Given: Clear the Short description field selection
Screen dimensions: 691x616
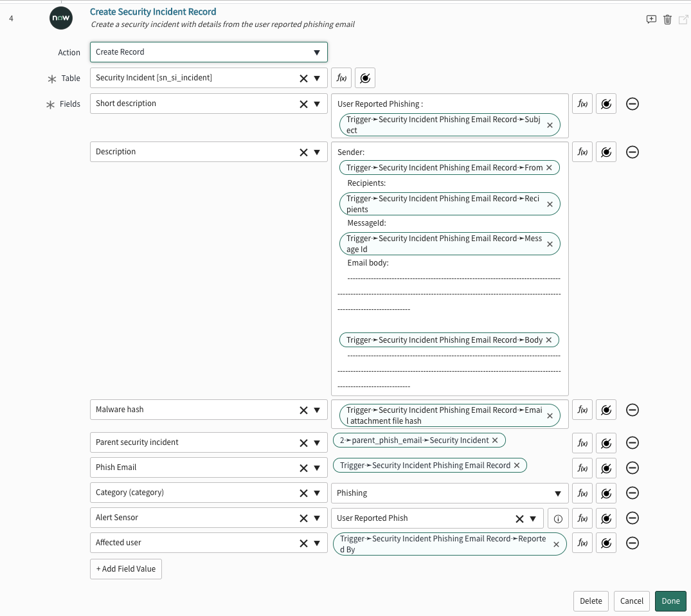Looking at the screenshot, I should tap(303, 104).
